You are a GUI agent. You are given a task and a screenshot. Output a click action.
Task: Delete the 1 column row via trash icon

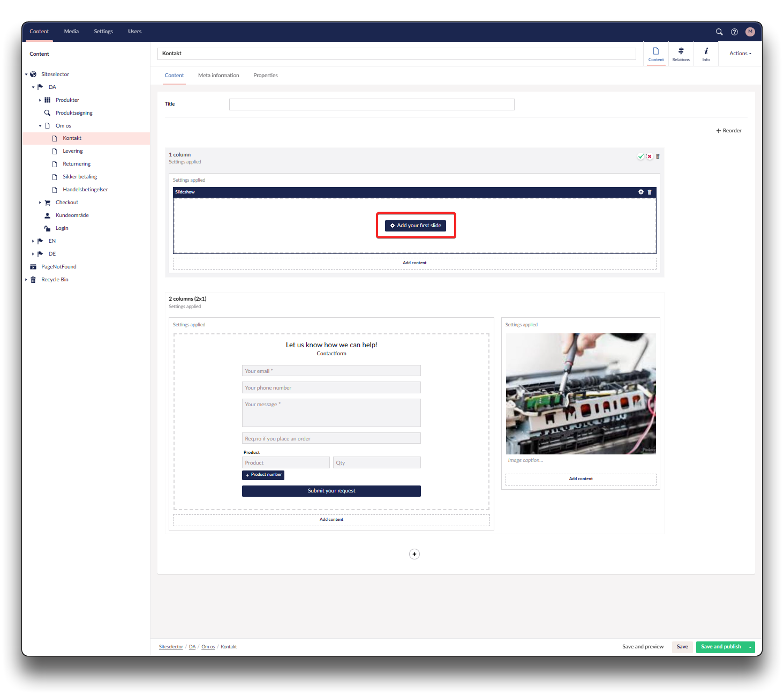pyautogui.click(x=658, y=156)
